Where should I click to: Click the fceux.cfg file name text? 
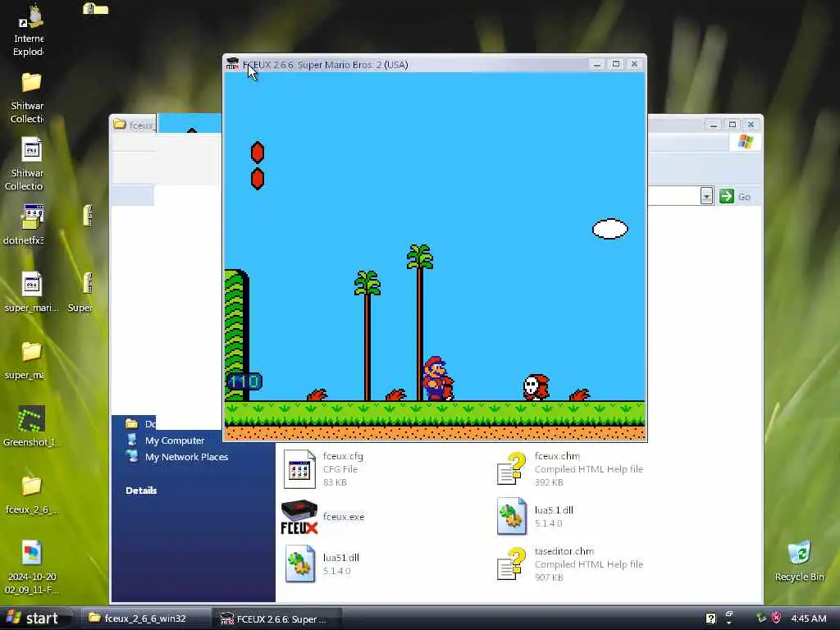(343, 456)
